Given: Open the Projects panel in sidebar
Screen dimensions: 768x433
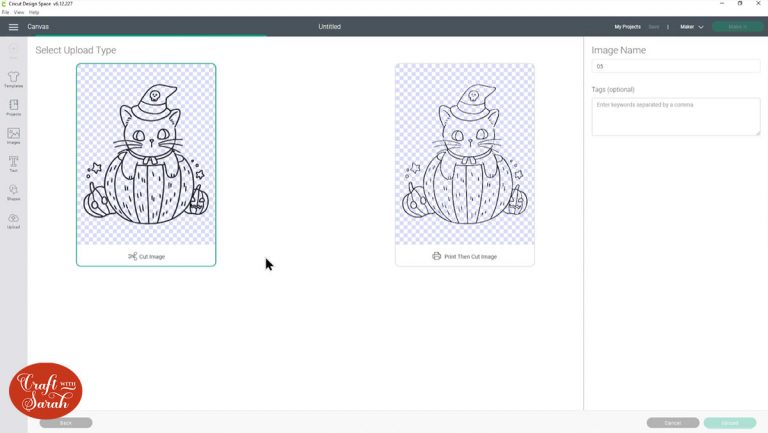Looking at the screenshot, I should 13,108.
